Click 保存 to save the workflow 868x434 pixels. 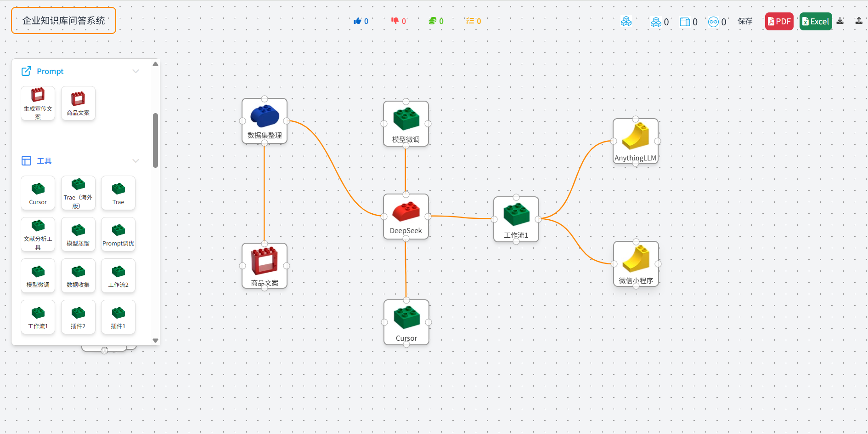pyautogui.click(x=745, y=21)
